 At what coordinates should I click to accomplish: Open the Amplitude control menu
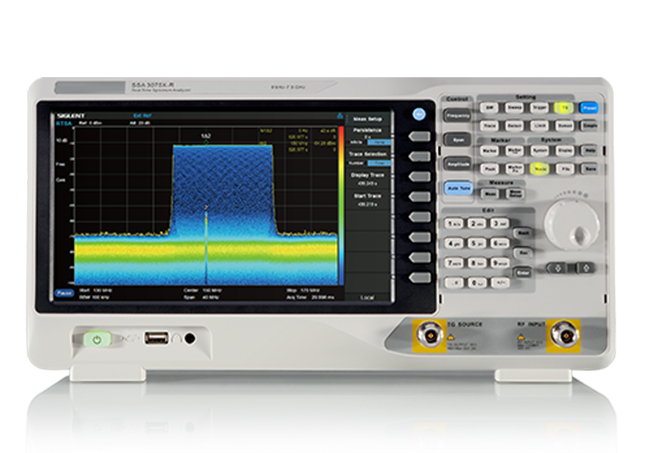click(x=456, y=162)
